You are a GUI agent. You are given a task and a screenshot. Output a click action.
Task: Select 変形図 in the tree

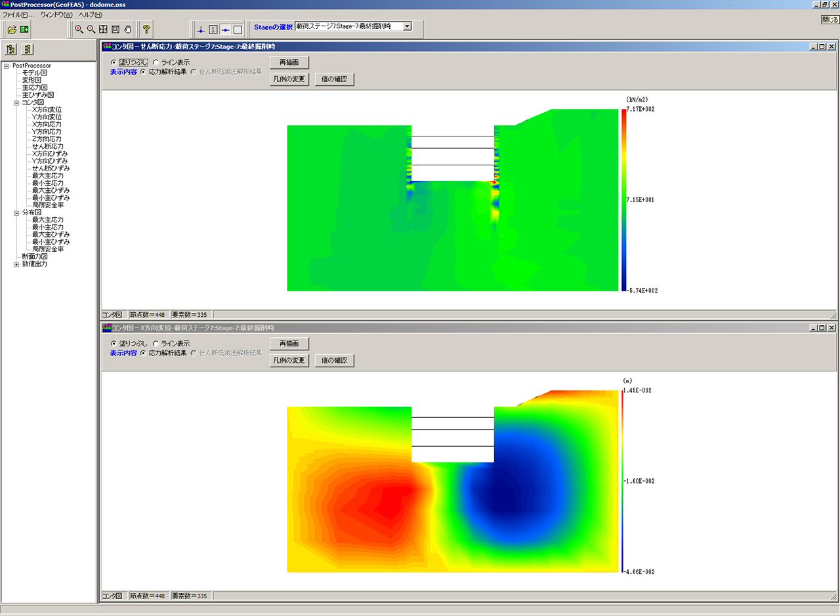31,80
